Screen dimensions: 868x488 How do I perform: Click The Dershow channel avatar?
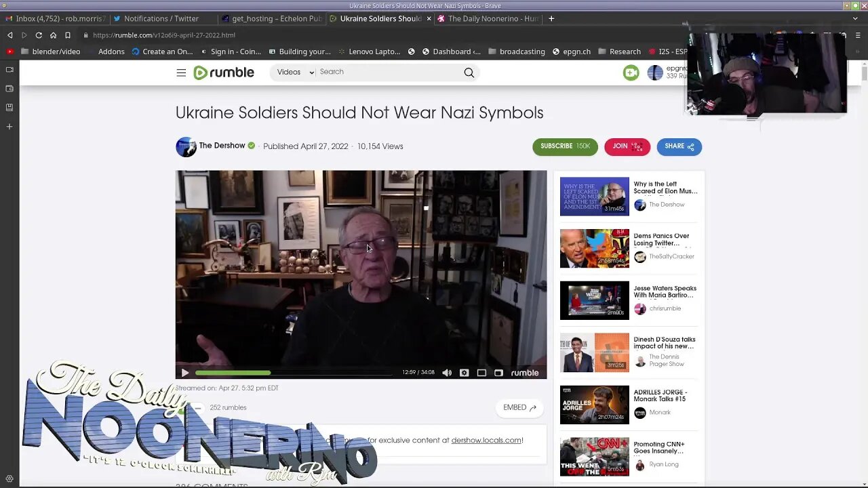point(186,146)
